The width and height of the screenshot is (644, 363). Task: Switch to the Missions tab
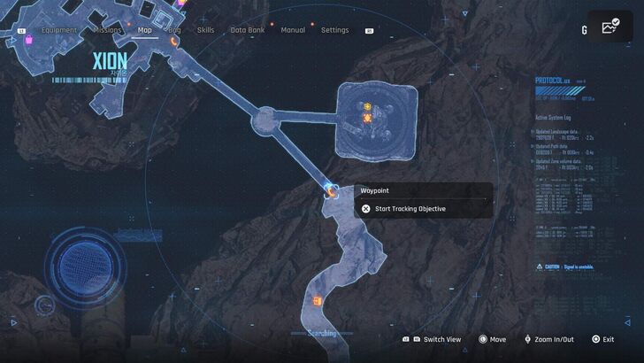click(x=107, y=30)
